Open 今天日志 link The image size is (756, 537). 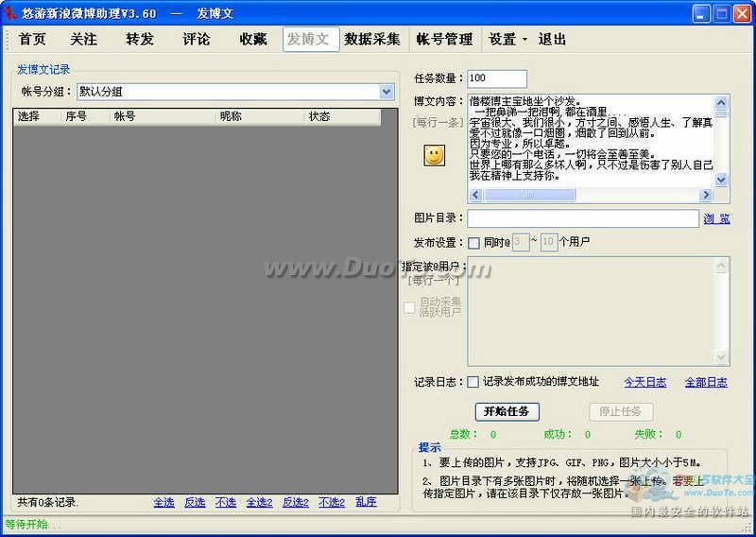(x=645, y=383)
